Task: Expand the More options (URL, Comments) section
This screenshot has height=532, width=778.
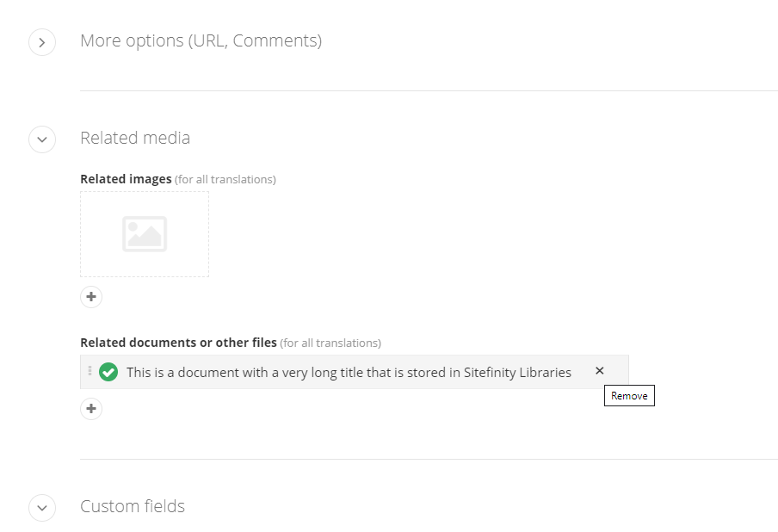Action: (x=42, y=42)
